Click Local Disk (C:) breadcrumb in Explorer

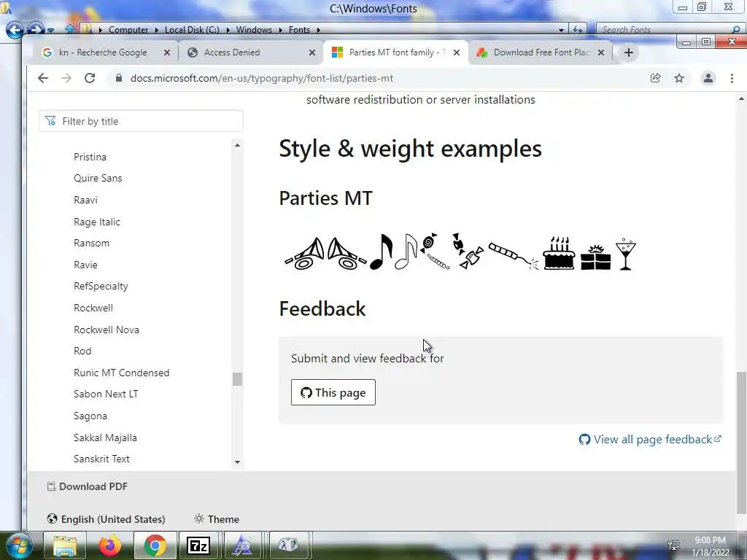tap(192, 29)
